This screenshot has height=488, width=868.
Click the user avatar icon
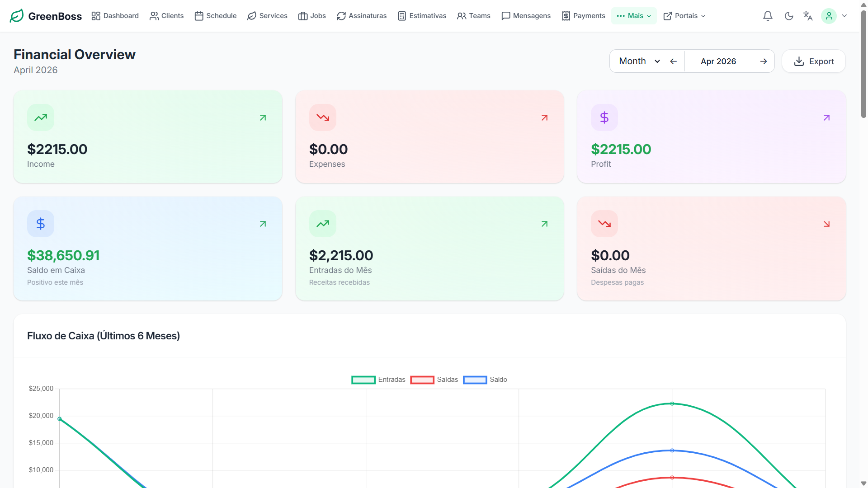click(x=829, y=16)
